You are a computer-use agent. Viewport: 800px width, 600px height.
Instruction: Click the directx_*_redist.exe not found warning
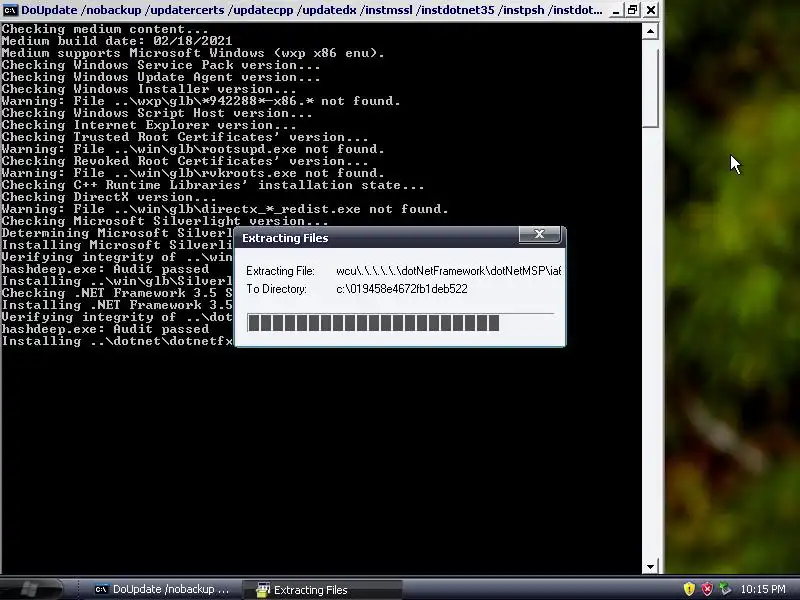225,209
